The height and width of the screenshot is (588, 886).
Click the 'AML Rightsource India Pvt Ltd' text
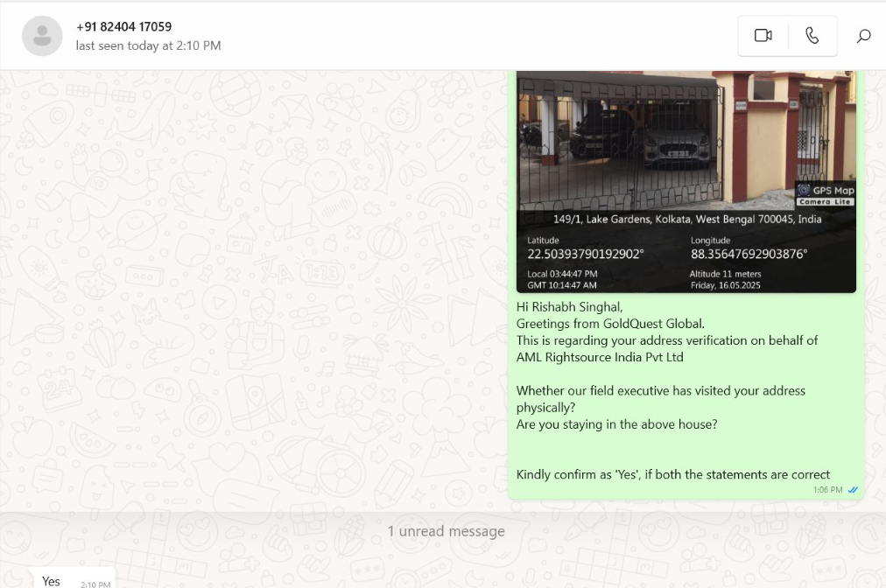click(600, 357)
